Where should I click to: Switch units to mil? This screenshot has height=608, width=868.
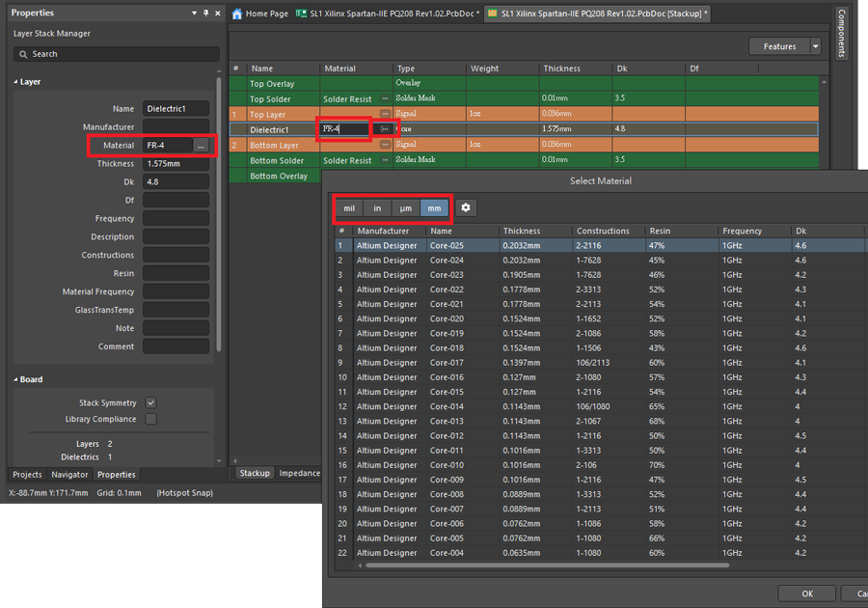click(349, 208)
